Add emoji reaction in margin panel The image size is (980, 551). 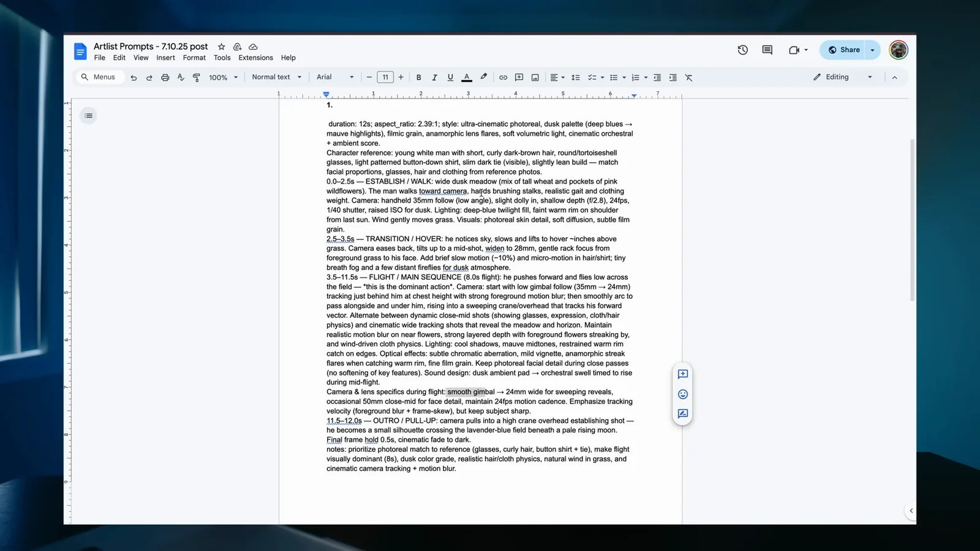tap(683, 394)
